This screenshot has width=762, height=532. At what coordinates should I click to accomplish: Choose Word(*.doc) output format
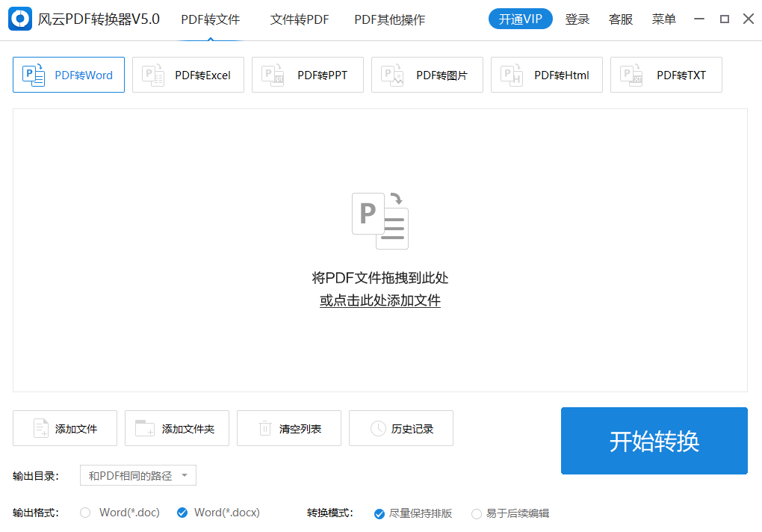(85, 513)
